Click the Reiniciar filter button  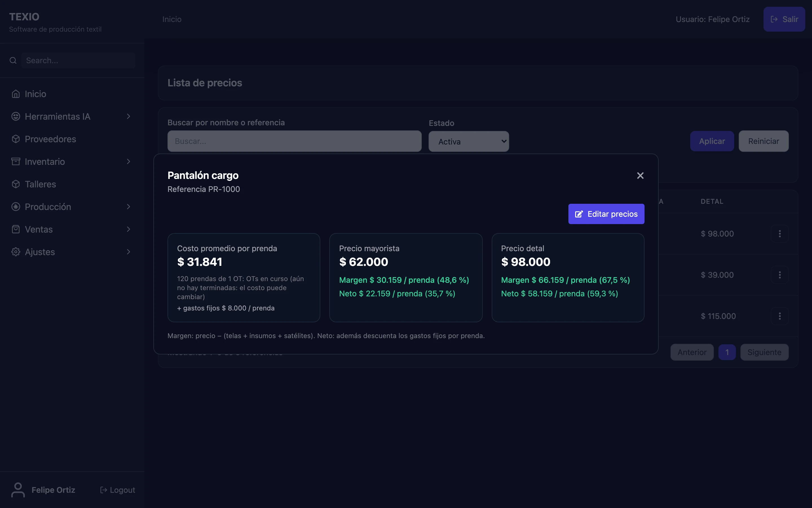point(763,141)
